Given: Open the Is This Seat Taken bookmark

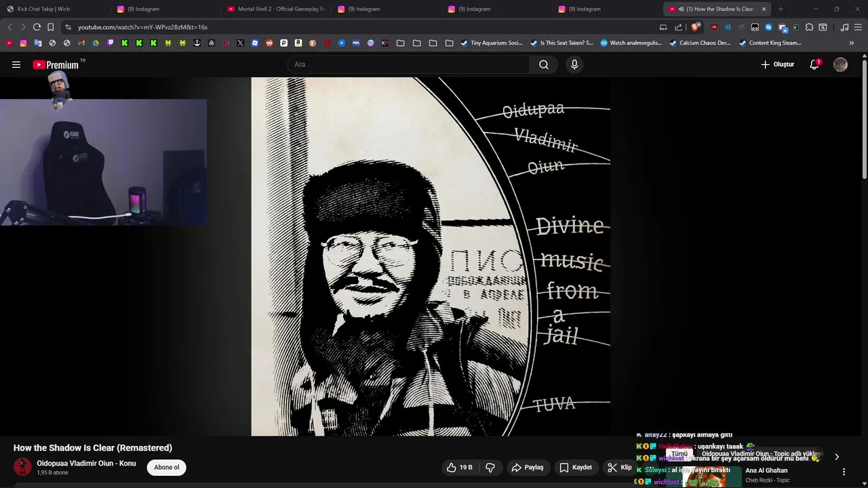Looking at the screenshot, I should point(561,43).
